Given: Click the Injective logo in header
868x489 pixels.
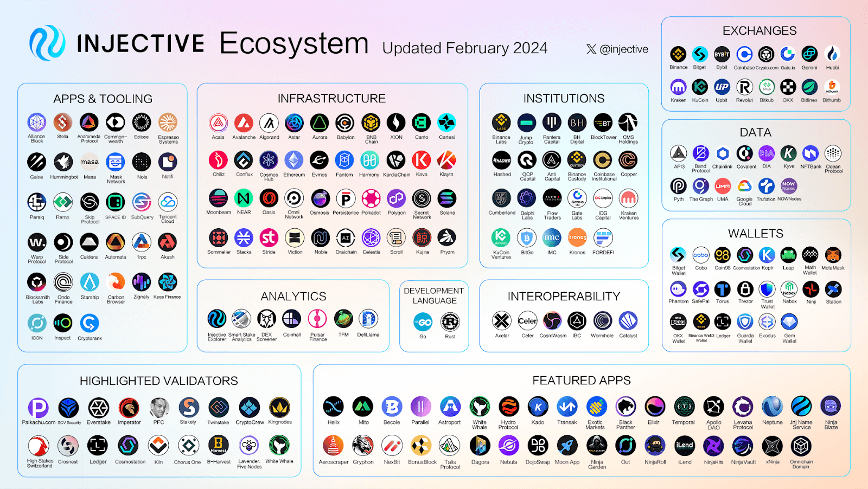Looking at the screenshot, I should click(x=48, y=43).
